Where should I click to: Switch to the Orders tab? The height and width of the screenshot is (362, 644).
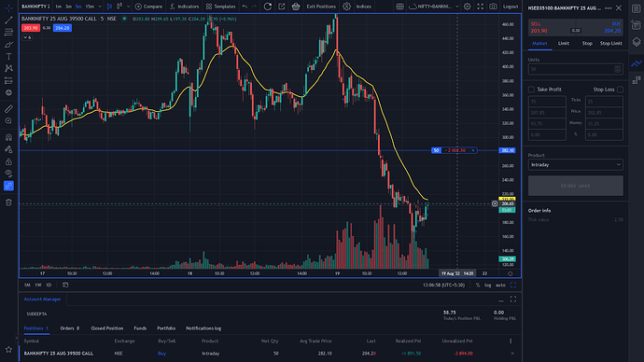pyautogui.click(x=69, y=328)
